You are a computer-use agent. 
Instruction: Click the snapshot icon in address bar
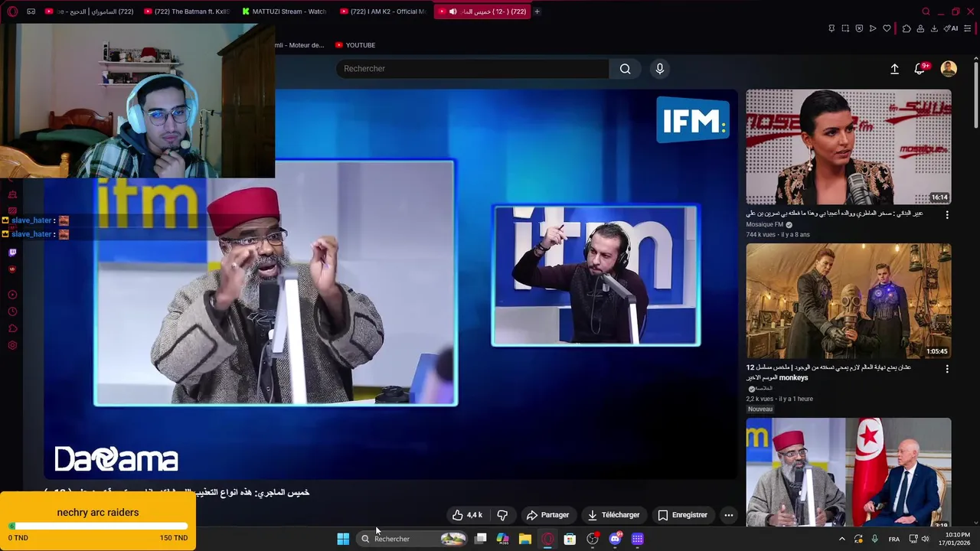(845, 28)
